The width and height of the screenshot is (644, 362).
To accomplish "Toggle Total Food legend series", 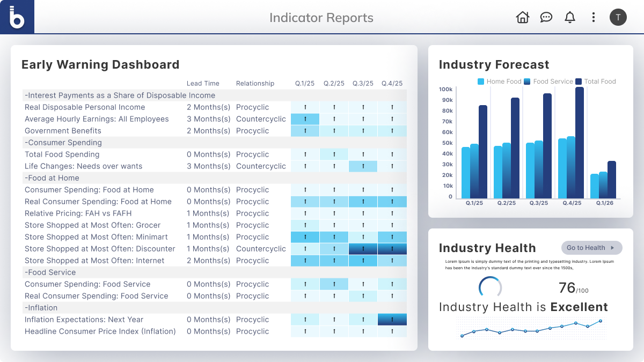I will click(x=595, y=82).
